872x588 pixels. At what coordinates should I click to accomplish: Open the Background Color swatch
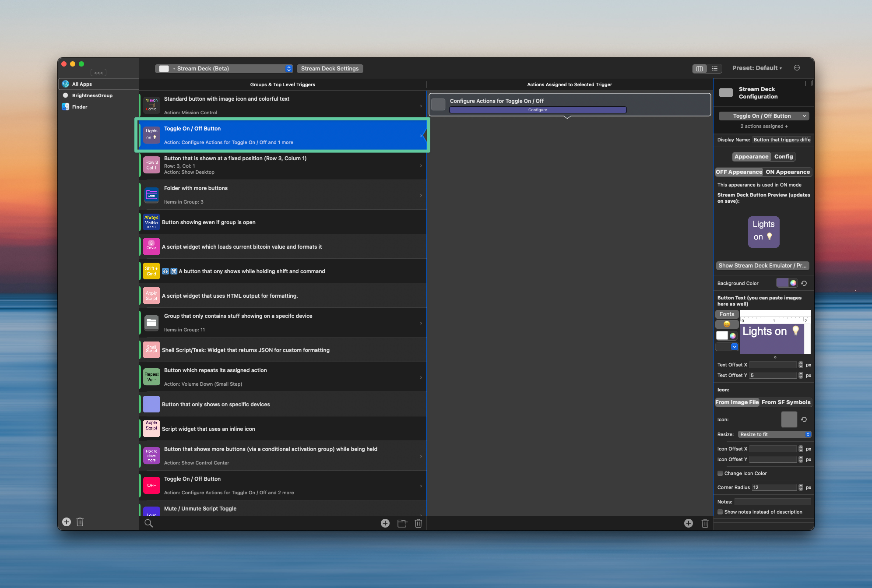(782, 283)
